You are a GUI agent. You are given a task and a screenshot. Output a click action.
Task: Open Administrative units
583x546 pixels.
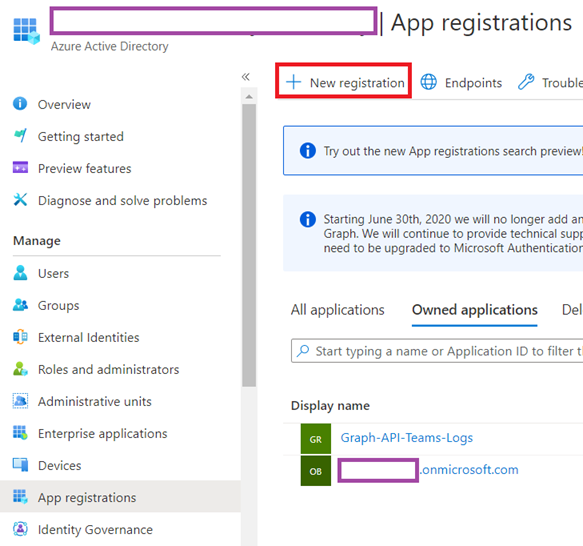[94, 401]
